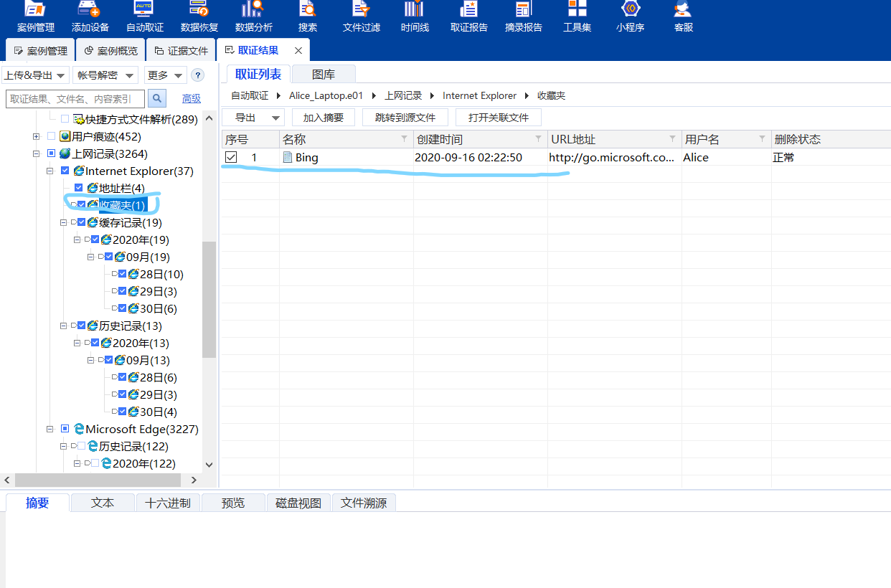Click Alice_Laptop.e01 in the breadcrumb

(326, 95)
